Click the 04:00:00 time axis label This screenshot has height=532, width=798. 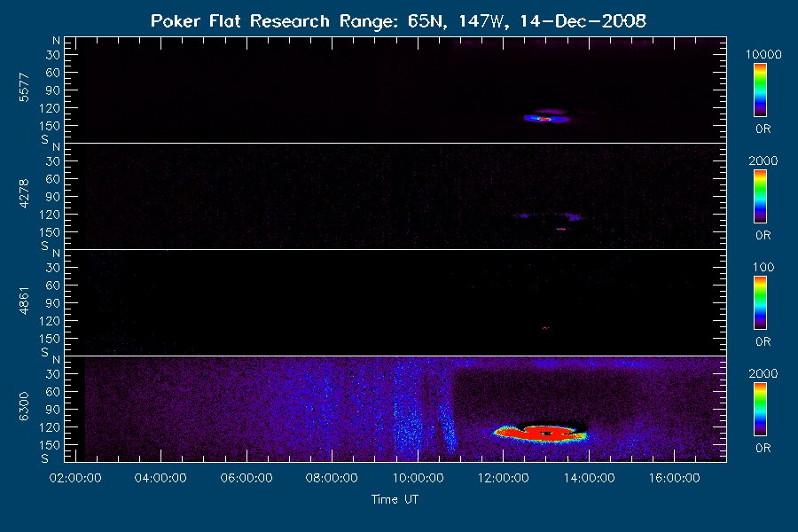[160, 478]
